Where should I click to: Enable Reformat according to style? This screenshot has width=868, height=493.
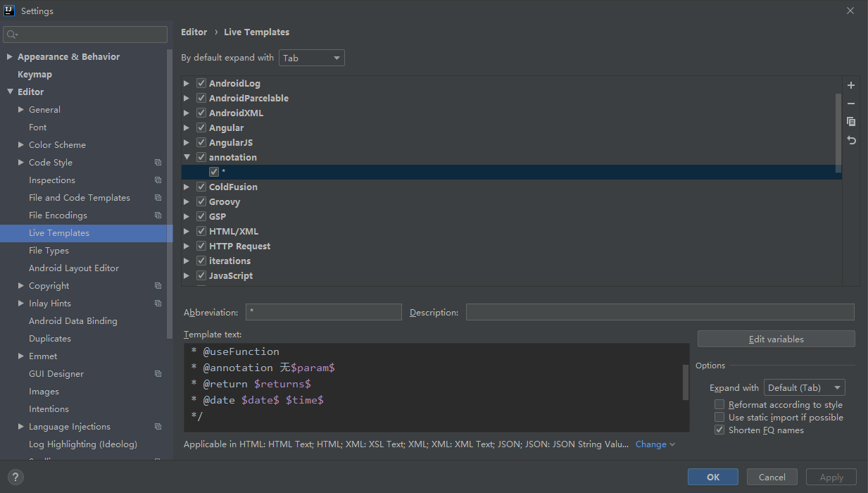coord(719,405)
